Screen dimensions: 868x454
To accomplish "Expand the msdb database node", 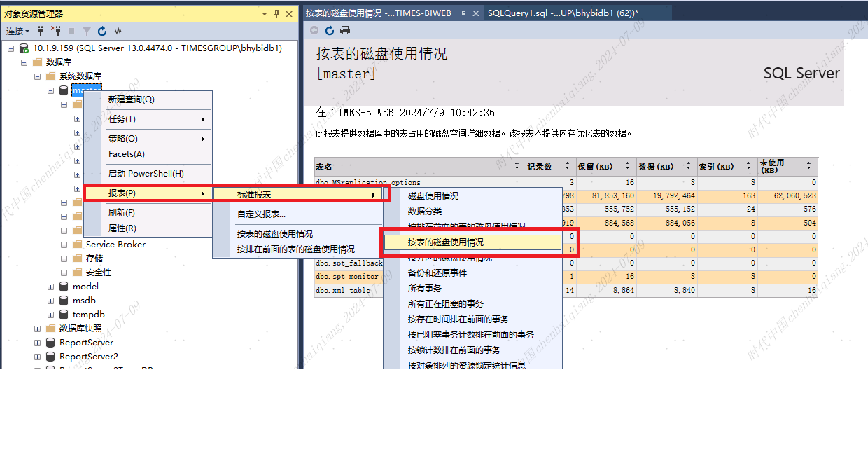I will (x=50, y=301).
